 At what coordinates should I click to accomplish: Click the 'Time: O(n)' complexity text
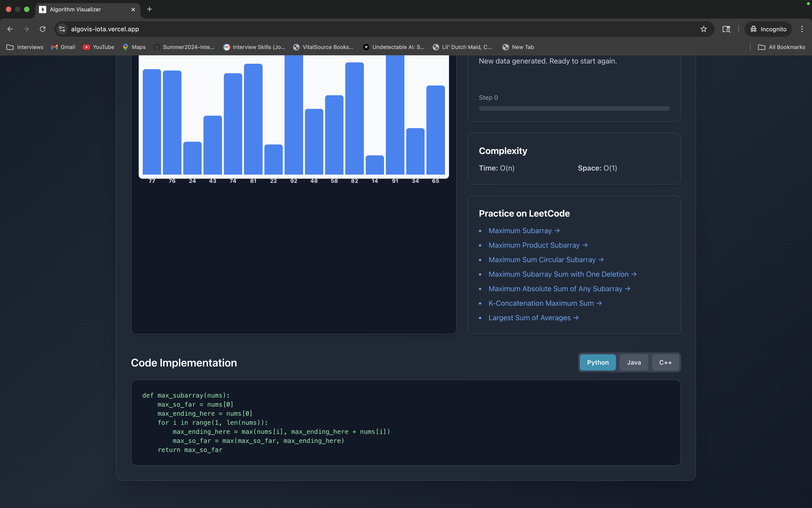tap(497, 168)
